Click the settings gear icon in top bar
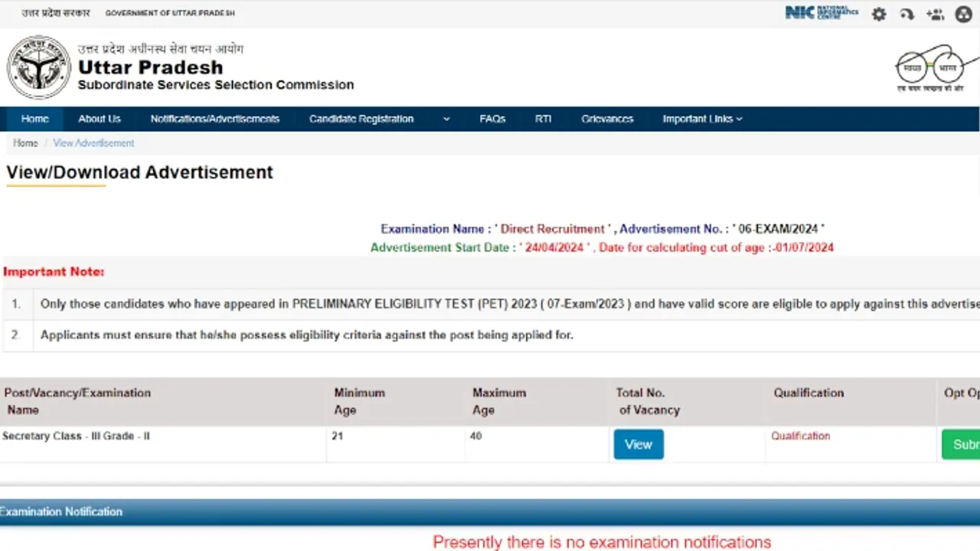Viewport: 980px width, 551px height. 879,14
